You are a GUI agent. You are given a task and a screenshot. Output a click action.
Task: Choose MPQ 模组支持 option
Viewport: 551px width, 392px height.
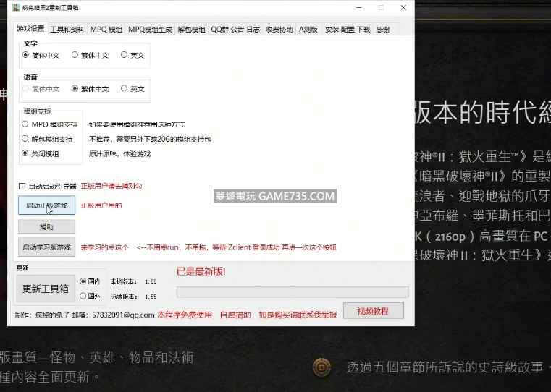tap(49, 124)
